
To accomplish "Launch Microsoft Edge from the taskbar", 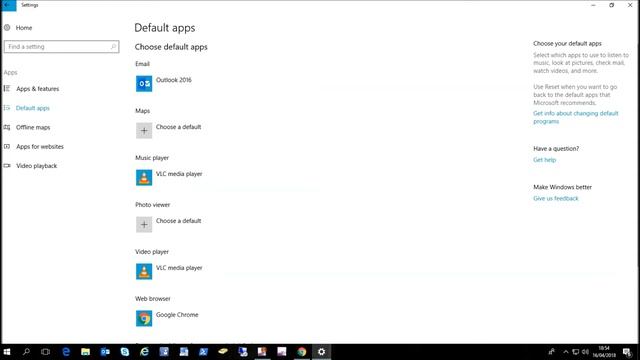I will [x=65, y=352].
